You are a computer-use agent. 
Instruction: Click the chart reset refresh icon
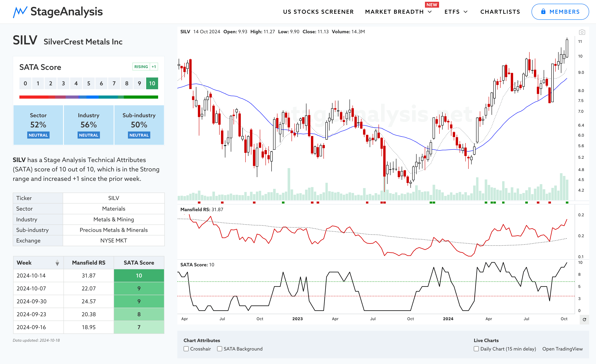[x=584, y=320]
